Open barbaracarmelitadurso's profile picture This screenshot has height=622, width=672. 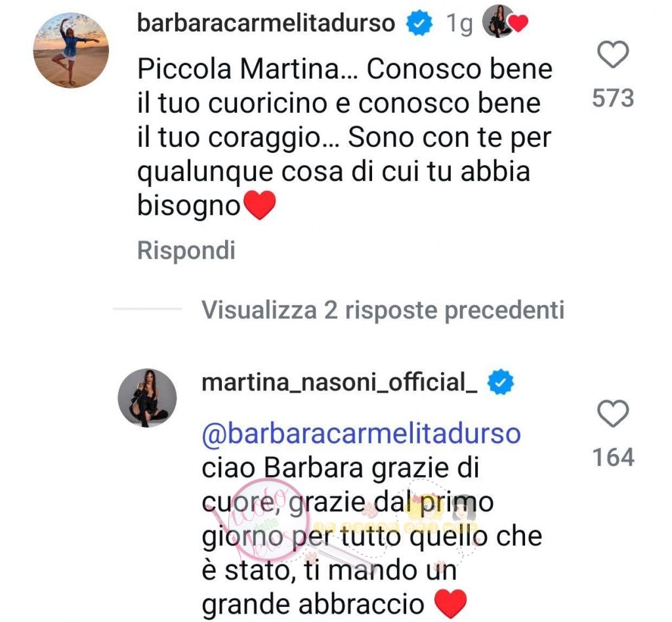click(x=71, y=50)
